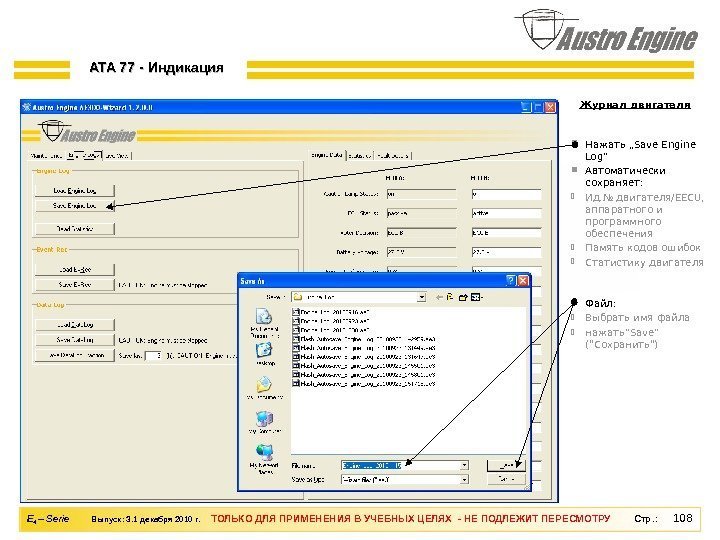Image resolution: width=720 pixels, height=540 pixels.
Task: Click the ECU status field showing active
Action: click(506, 213)
